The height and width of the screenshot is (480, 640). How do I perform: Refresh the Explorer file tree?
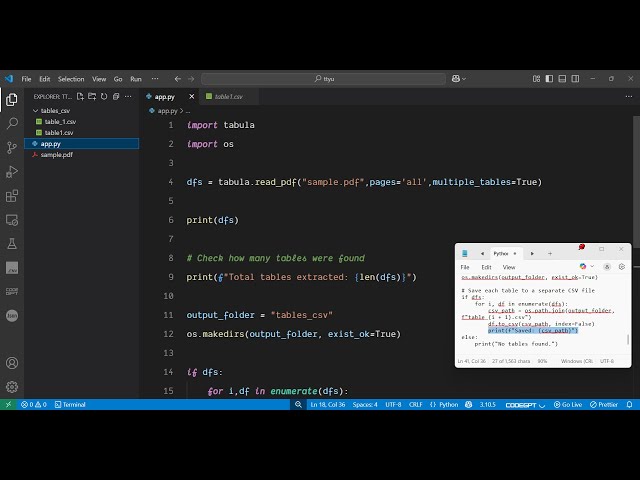tap(104, 97)
